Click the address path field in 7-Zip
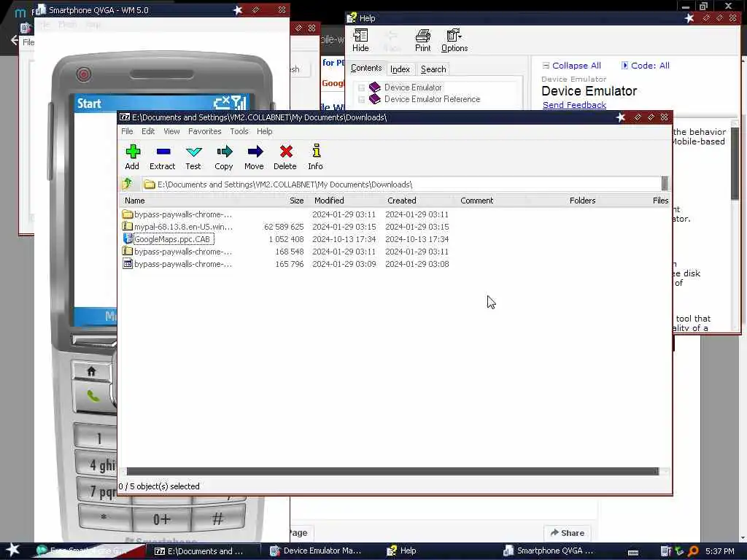 point(401,184)
